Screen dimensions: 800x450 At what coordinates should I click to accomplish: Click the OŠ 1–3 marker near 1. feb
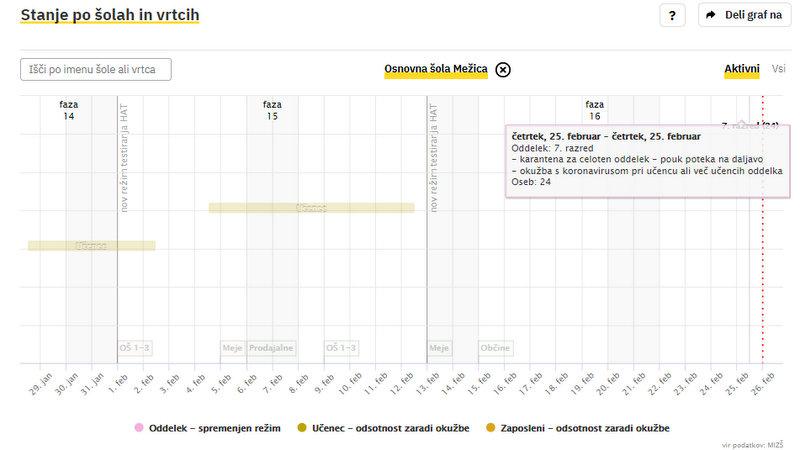point(135,348)
